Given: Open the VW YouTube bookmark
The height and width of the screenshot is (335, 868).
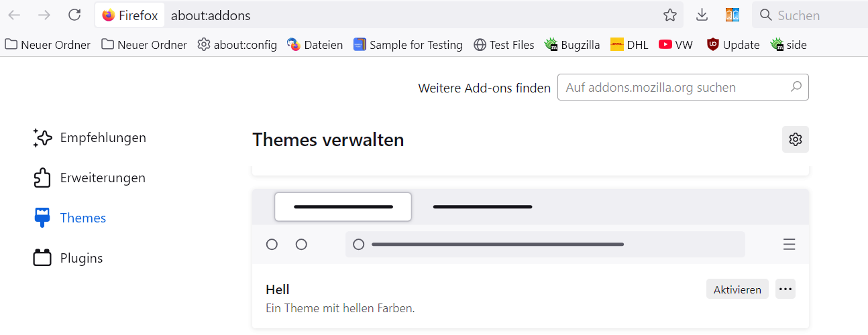Looking at the screenshot, I should [675, 45].
